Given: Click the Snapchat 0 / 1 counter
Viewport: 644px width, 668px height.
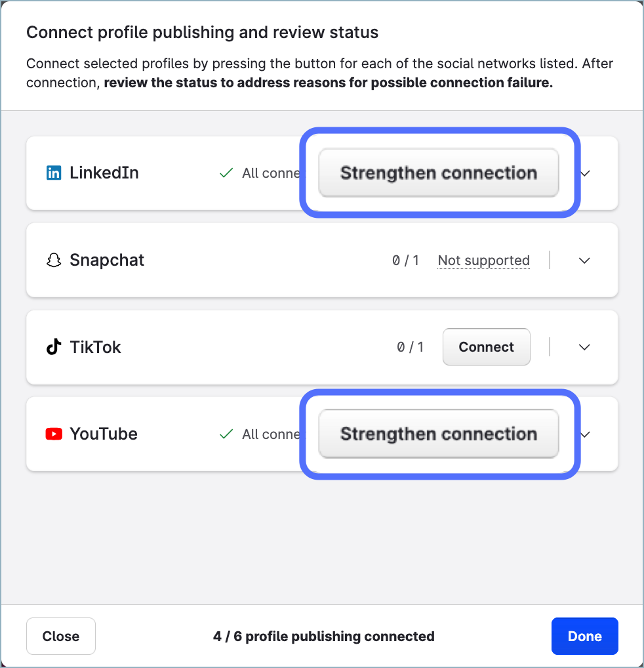Looking at the screenshot, I should (405, 261).
